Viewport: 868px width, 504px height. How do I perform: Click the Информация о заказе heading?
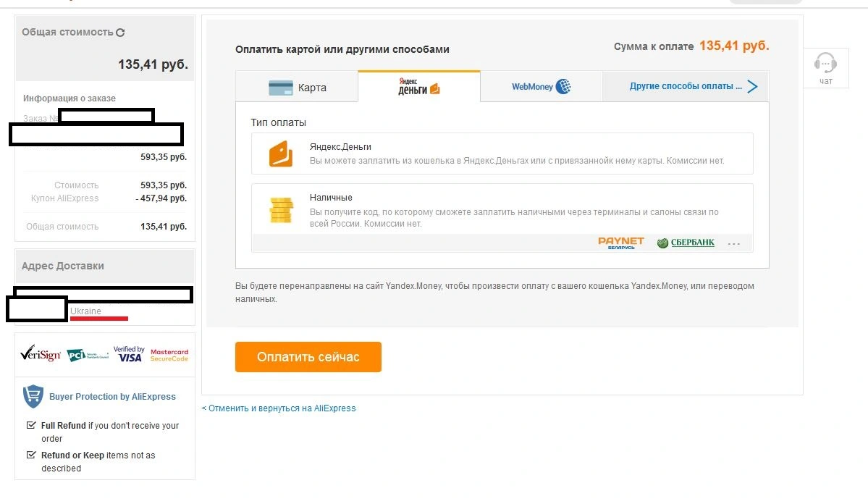(x=69, y=98)
